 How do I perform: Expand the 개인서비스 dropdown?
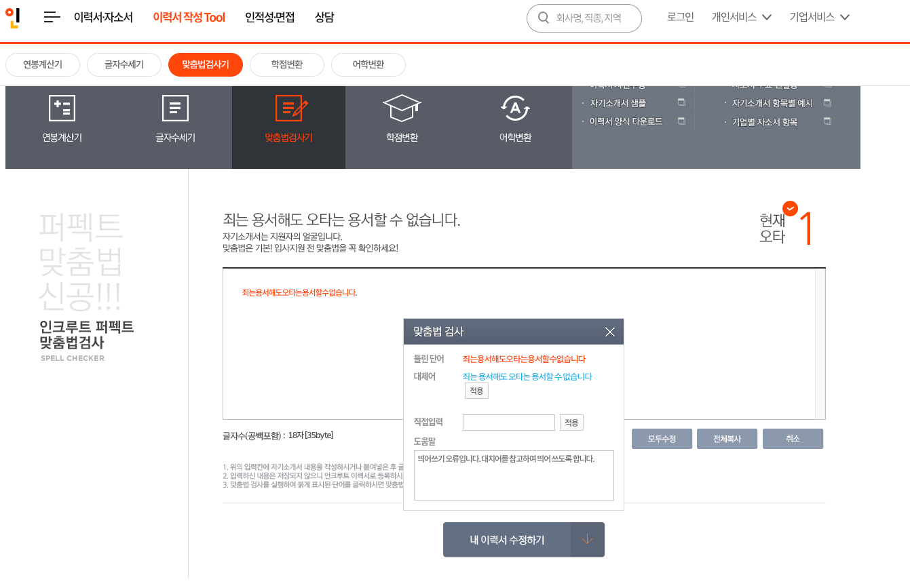click(x=741, y=18)
